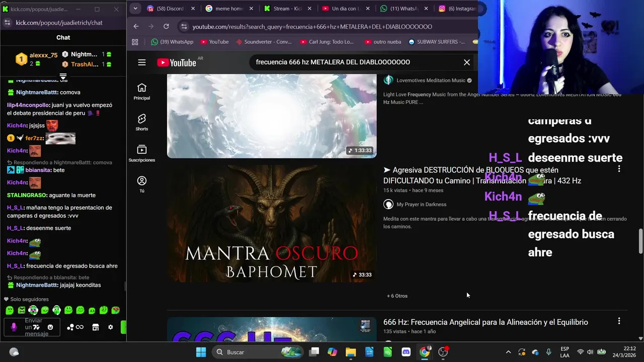Pick the angry square green emote
The width and height of the screenshot is (644, 362).
22,310
